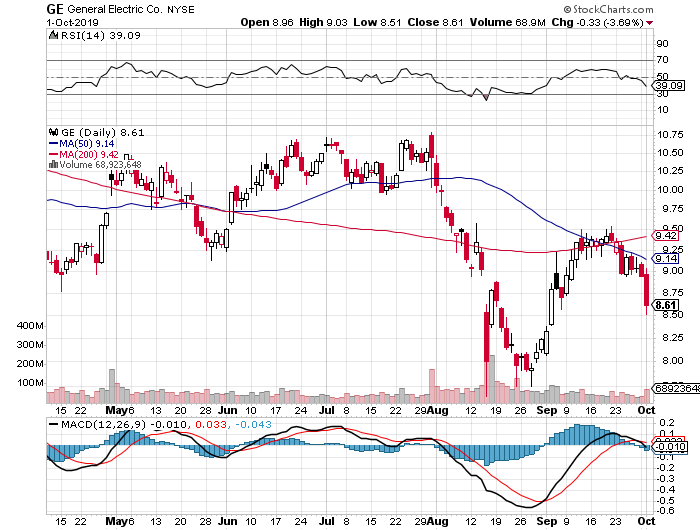
Task: Click the RSI 70 overbought axis label
Action: coord(662,59)
